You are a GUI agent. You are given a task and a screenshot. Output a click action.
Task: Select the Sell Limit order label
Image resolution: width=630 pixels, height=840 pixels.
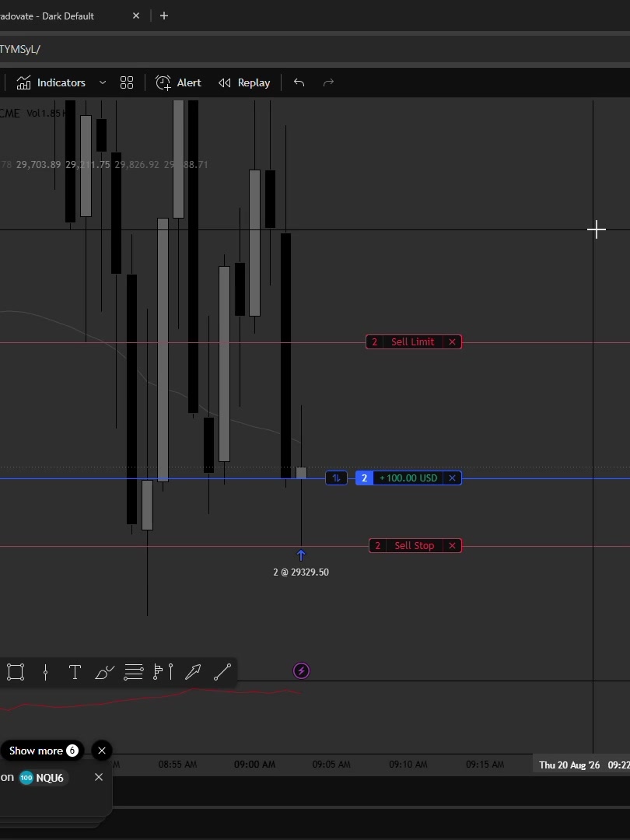(412, 341)
